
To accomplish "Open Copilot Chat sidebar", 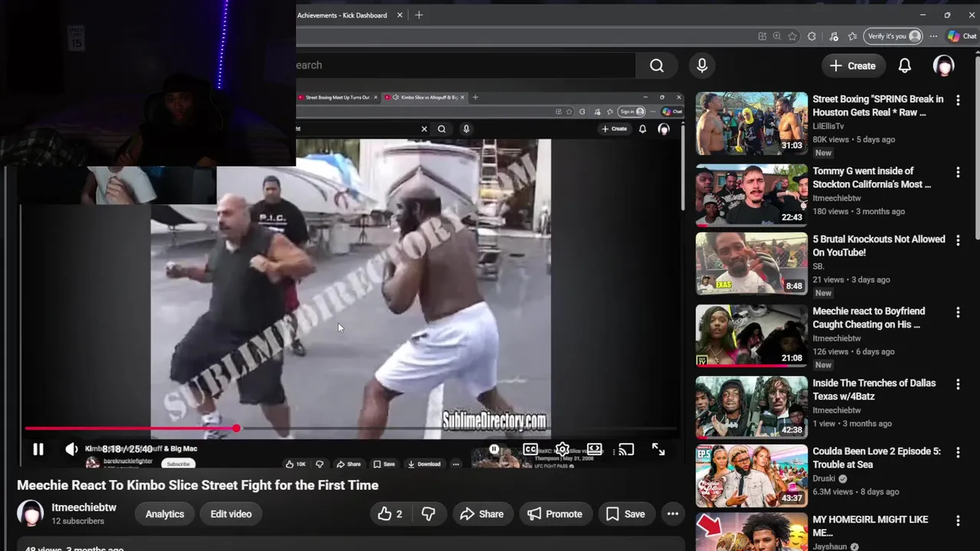I will [963, 36].
